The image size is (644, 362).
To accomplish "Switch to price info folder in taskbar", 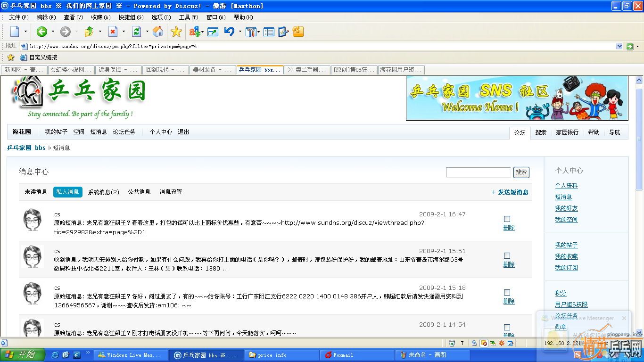I will coord(281,355).
